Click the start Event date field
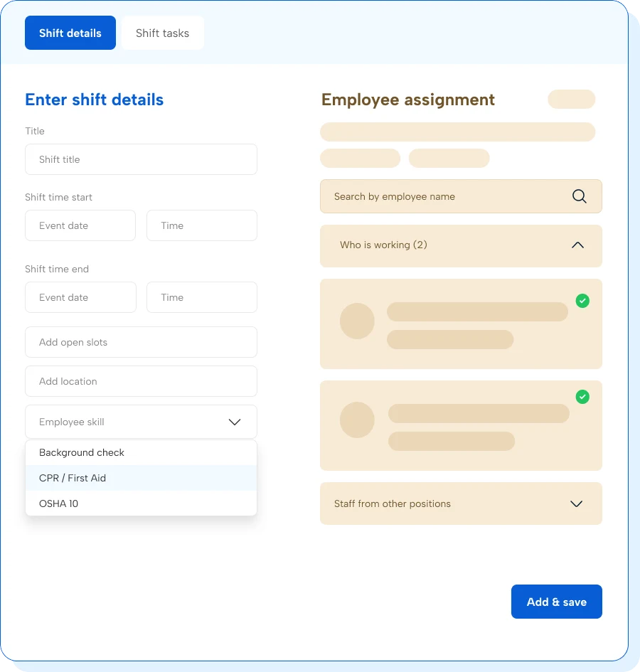640x672 pixels. pos(80,225)
